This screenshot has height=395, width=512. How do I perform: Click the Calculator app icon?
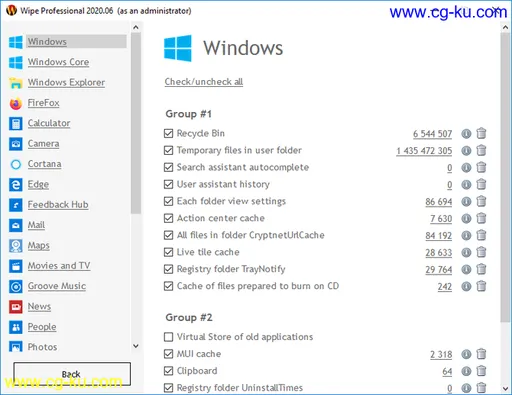click(16, 124)
